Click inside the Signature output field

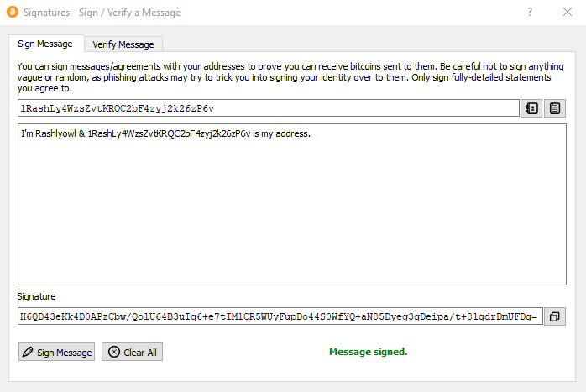[280, 316]
